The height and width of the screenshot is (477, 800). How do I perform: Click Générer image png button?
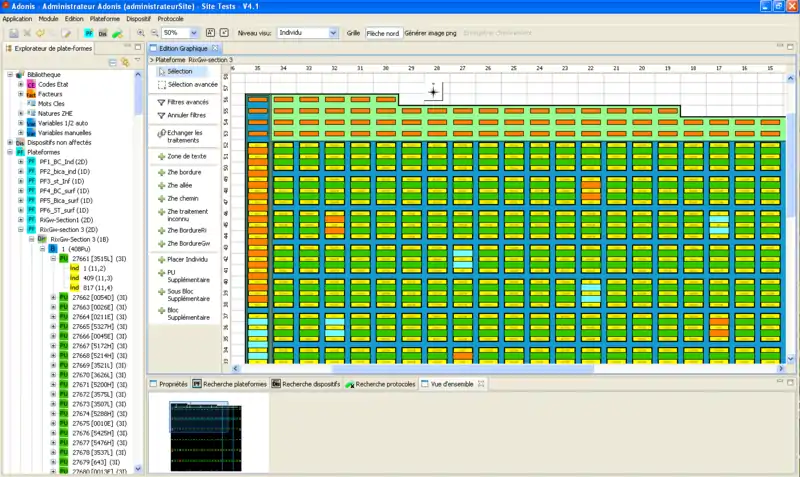click(x=432, y=33)
